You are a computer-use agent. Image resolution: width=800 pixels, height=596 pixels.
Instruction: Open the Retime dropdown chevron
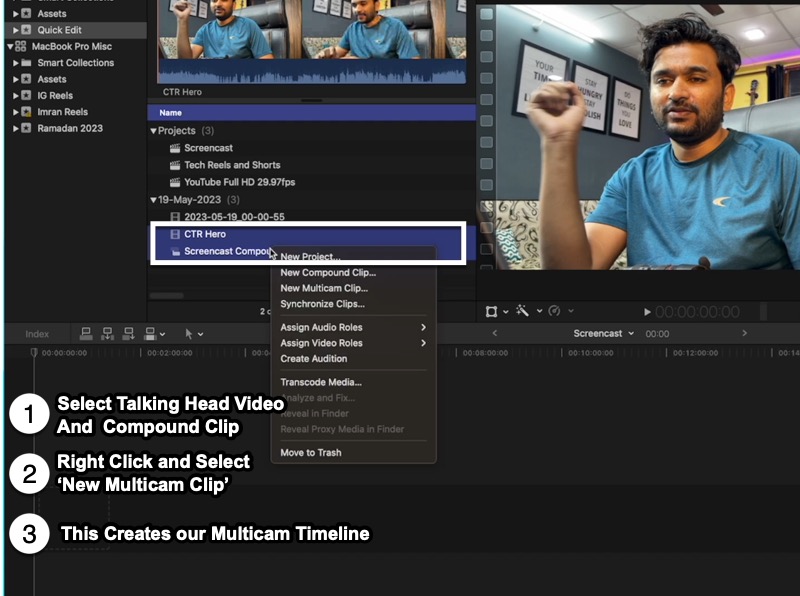coord(571,311)
